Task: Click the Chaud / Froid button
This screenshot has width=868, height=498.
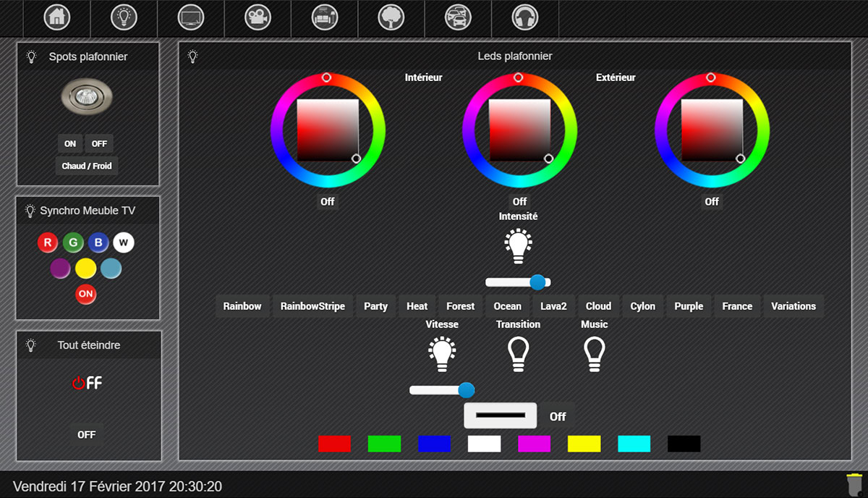Action: pyautogui.click(x=87, y=166)
